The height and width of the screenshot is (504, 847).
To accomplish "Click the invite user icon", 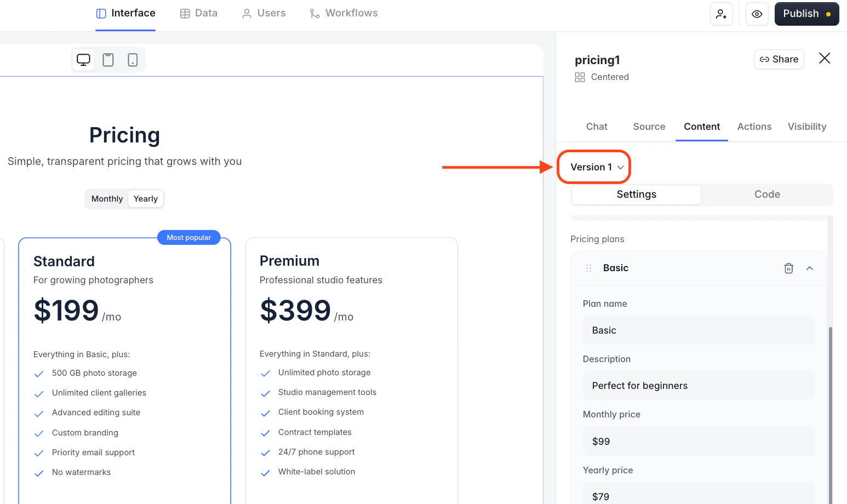I will [x=722, y=14].
